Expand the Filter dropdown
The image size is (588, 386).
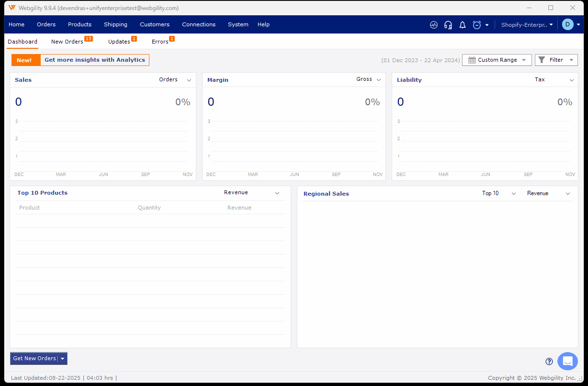point(556,60)
